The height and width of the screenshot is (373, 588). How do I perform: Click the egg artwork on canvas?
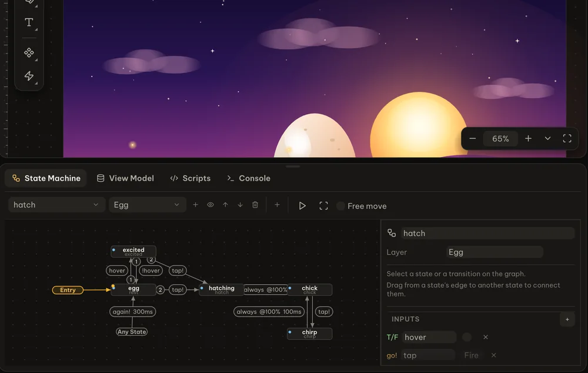point(314,137)
